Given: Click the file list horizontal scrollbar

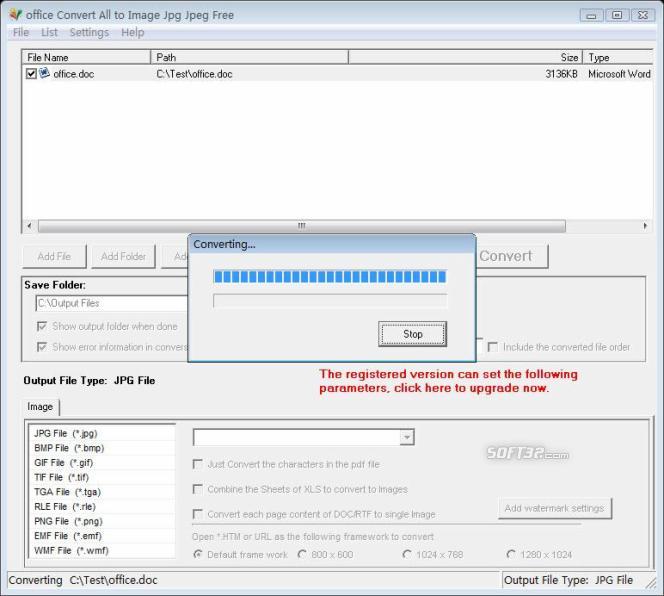Looking at the screenshot, I should coord(300,226).
